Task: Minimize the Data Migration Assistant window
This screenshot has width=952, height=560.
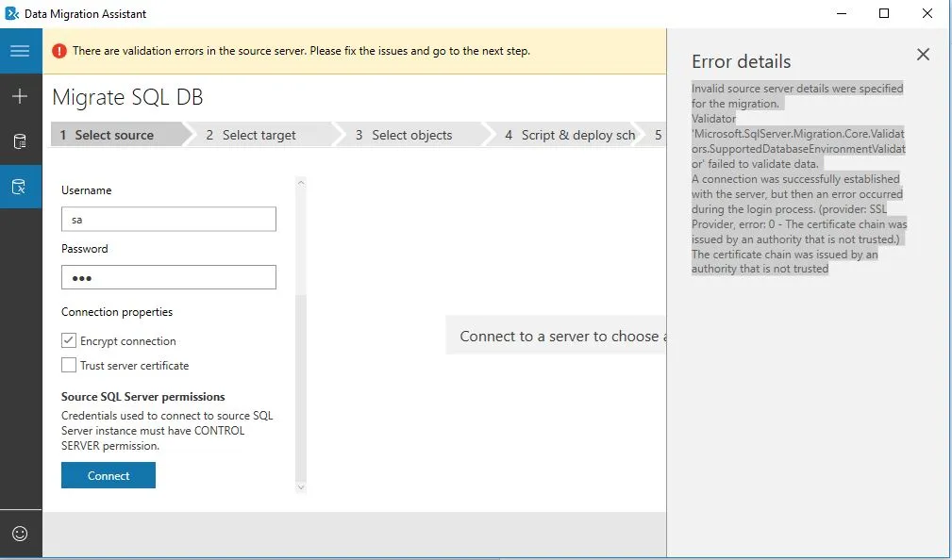Action: (842, 13)
